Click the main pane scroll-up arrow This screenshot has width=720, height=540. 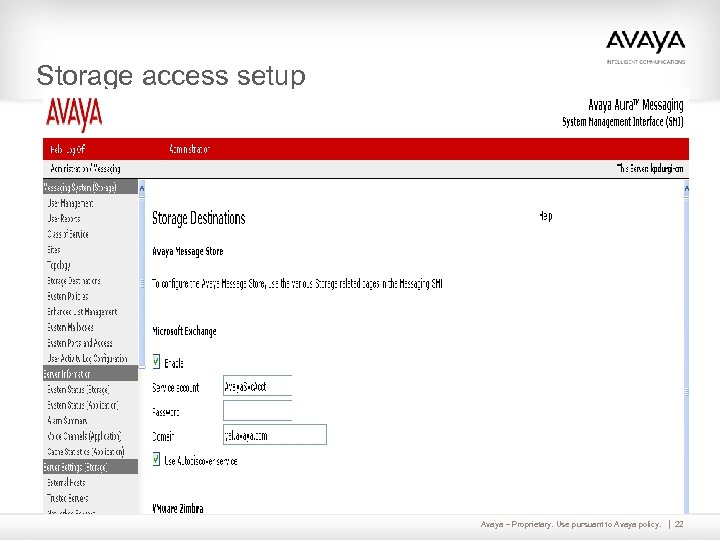(x=686, y=188)
